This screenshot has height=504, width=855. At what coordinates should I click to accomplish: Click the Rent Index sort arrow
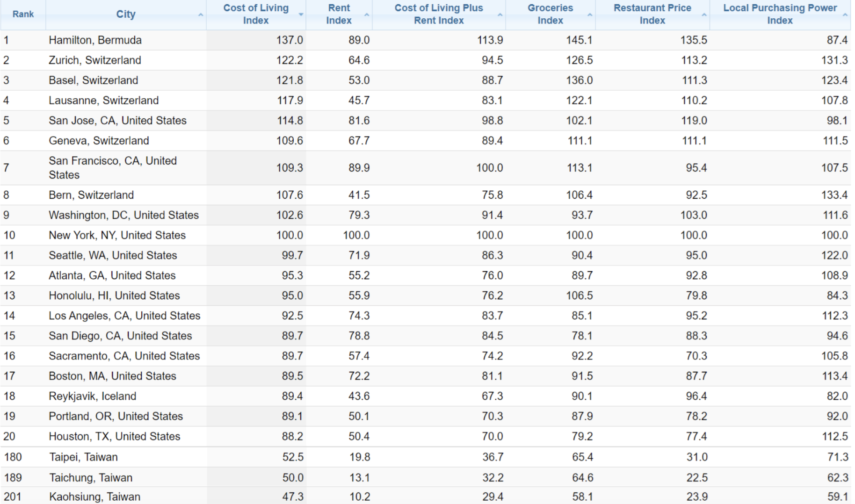click(x=367, y=15)
